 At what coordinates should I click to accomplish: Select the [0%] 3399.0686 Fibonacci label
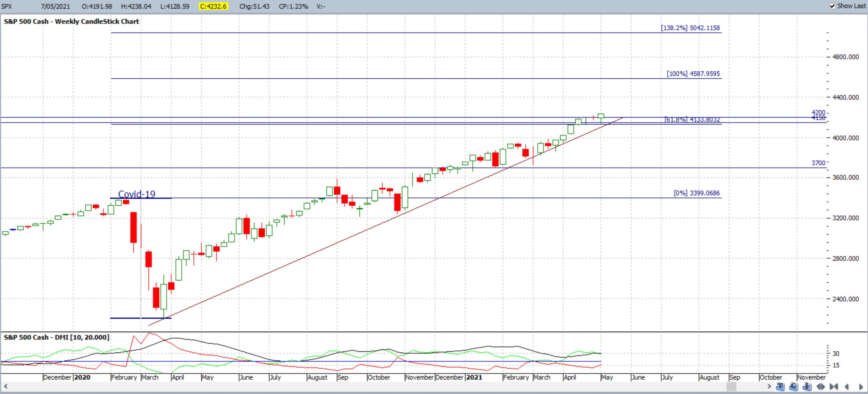(x=697, y=193)
